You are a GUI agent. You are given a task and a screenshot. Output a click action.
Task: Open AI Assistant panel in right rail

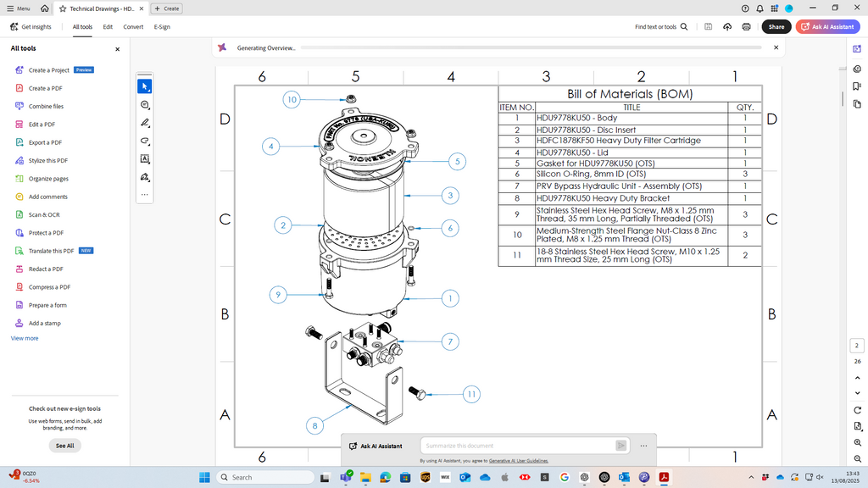point(857,48)
